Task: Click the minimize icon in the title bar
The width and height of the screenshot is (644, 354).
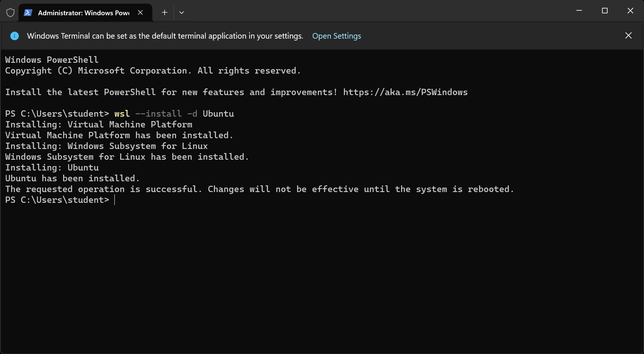Action: (579, 11)
